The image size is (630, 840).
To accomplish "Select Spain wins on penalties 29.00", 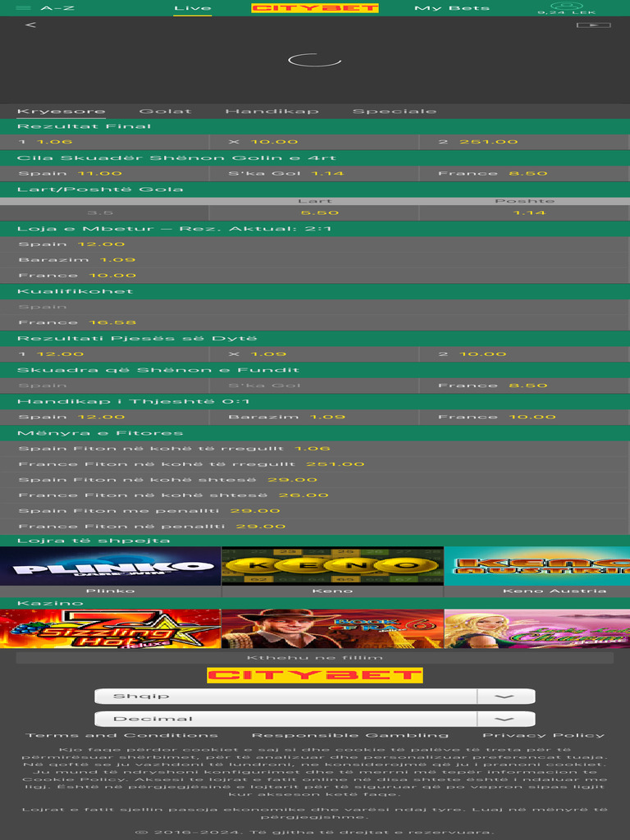I will pyautogui.click(x=315, y=510).
